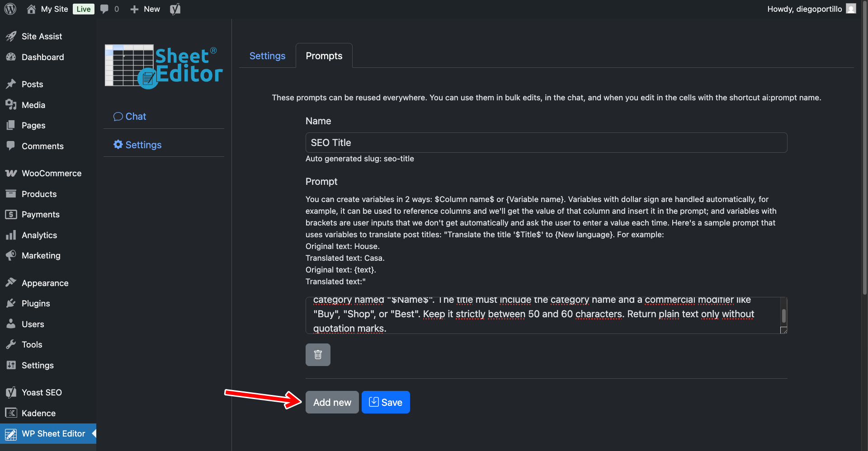The image size is (868, 451).
Task: Save the prompt with Save button
Action: point(386,402)
